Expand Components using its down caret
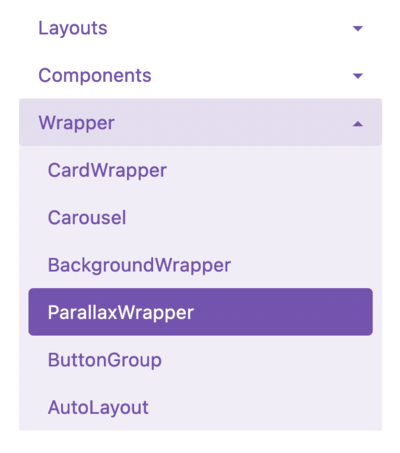The height and width of the screenshot is (453, 400). [358, 76]
